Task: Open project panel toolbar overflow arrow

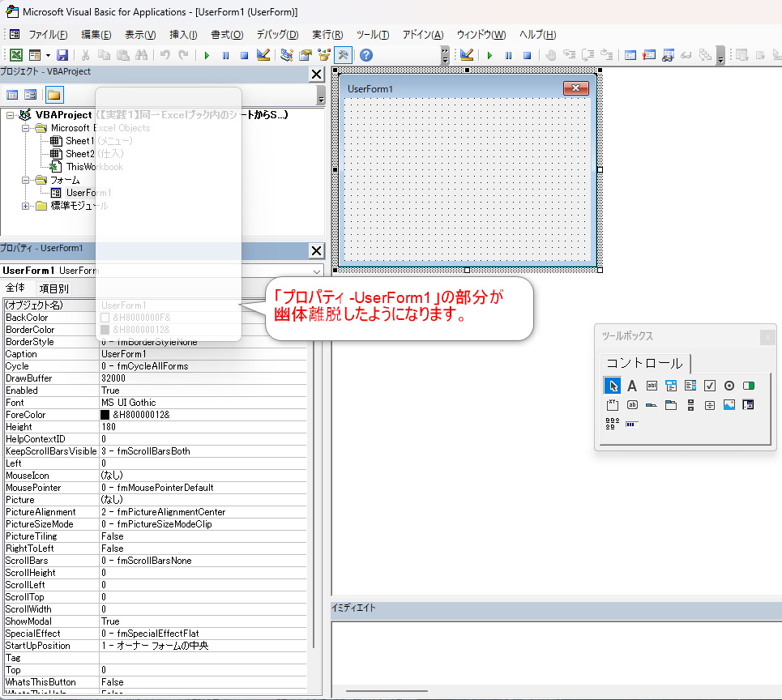Action: 321,95
